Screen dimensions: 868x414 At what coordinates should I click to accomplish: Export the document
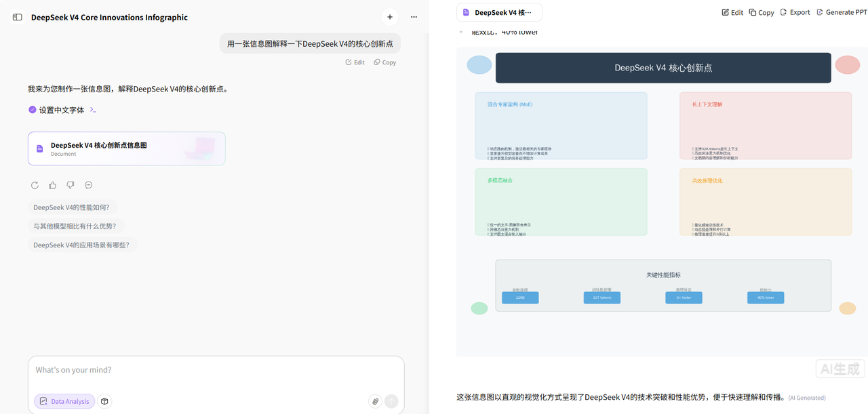pyautogui.click(x=795, y=12)
